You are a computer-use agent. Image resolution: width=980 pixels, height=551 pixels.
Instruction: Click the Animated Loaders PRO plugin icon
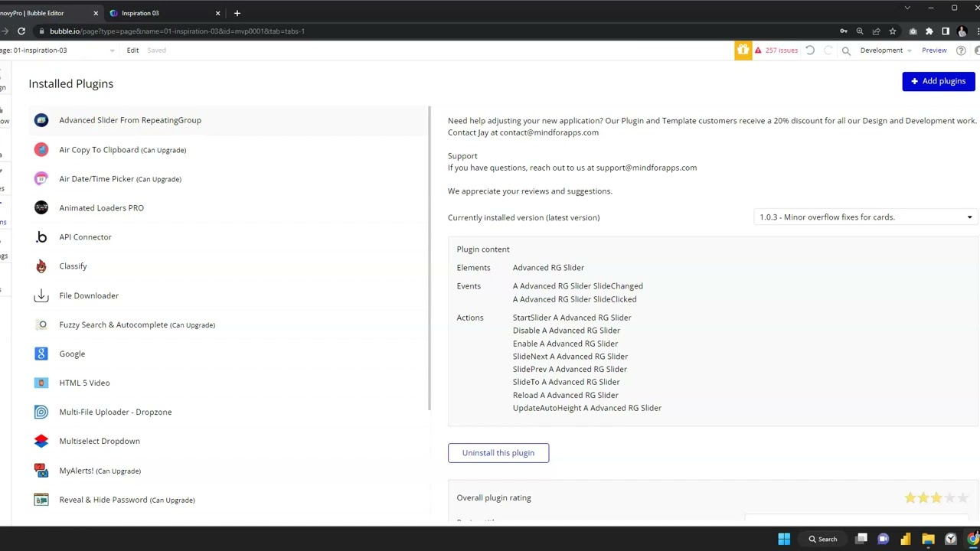[41, 208]
